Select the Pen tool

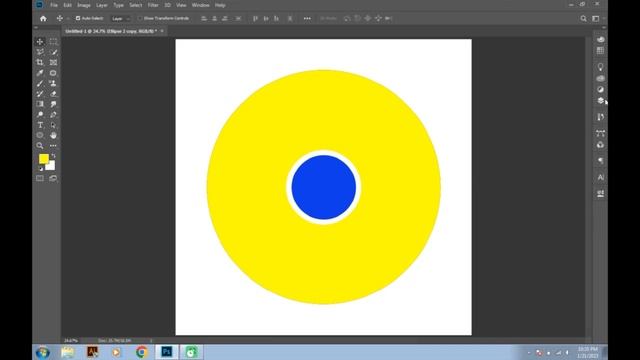point(53,115)
